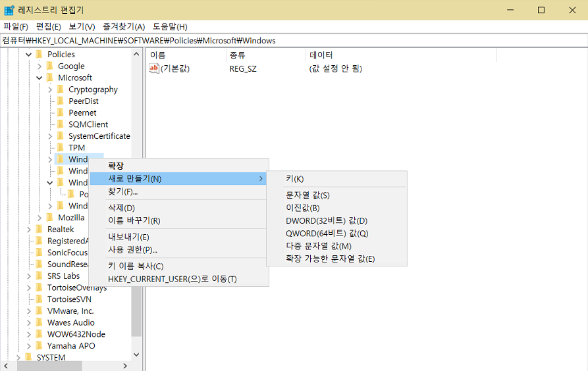Select the Policies folder icon
The height and width of the screenshot is (371, 588).
click(40, 55)
